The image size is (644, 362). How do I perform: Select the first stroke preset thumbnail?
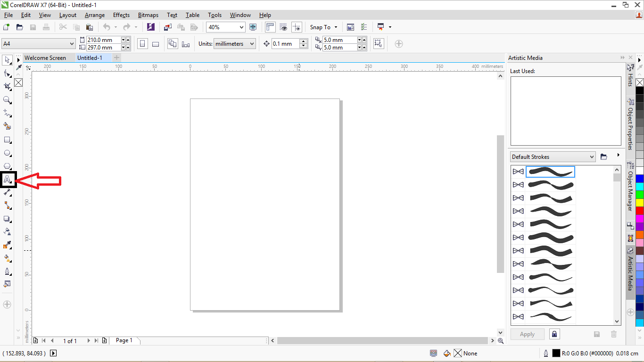[x=551, y=172]
